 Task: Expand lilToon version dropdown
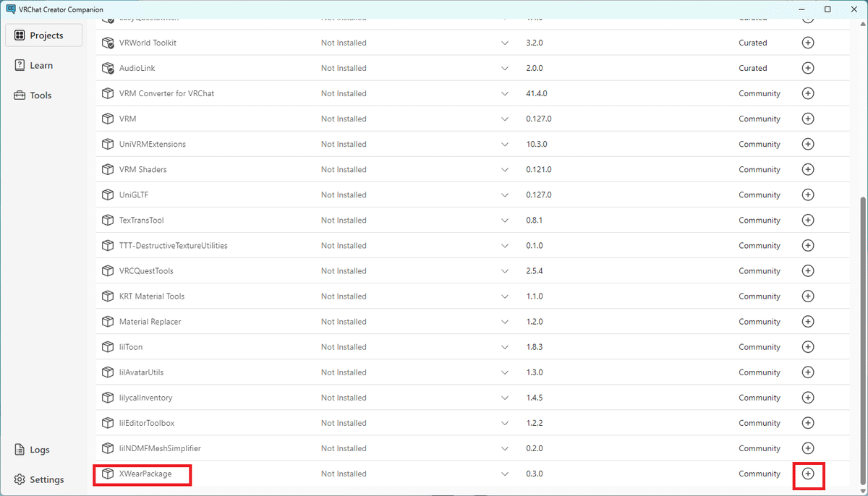505,347
